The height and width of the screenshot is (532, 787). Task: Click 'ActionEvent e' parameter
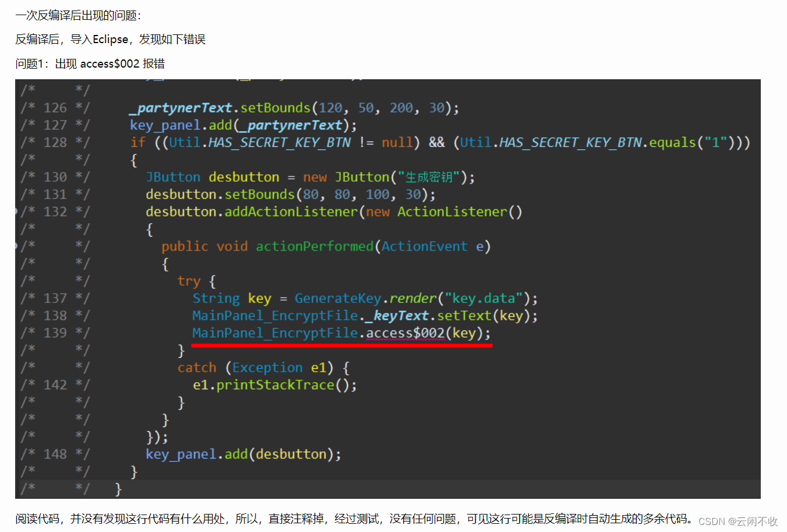pyautogui.click(x=433, y=246)
